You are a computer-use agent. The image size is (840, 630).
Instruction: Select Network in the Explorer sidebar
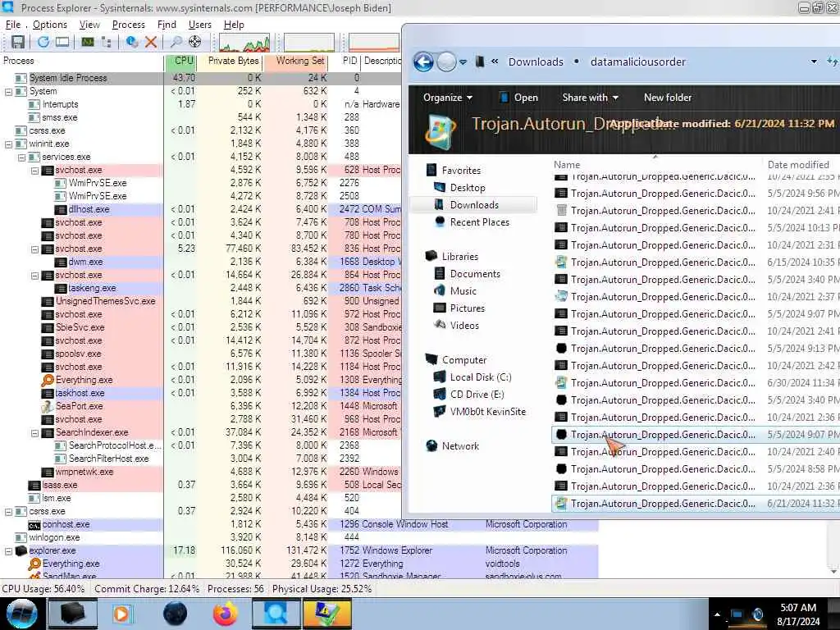coord(459,446)
